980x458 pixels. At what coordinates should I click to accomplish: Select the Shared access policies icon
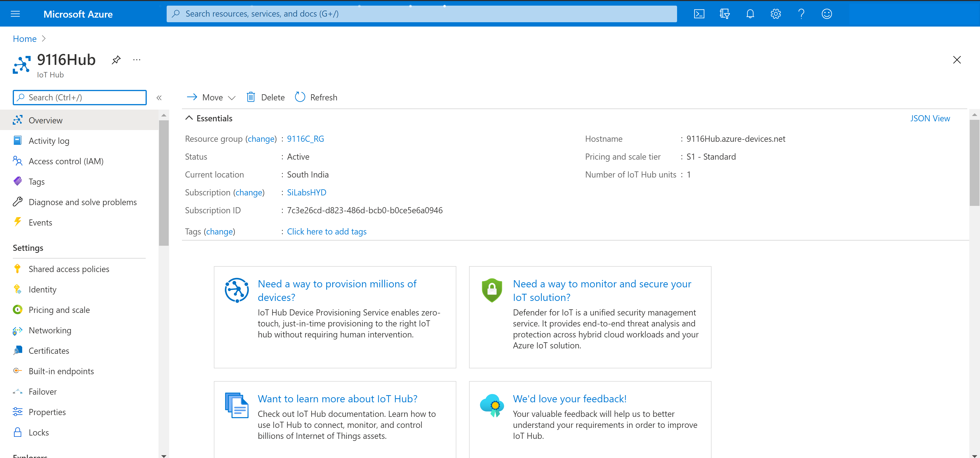[18, 268]
